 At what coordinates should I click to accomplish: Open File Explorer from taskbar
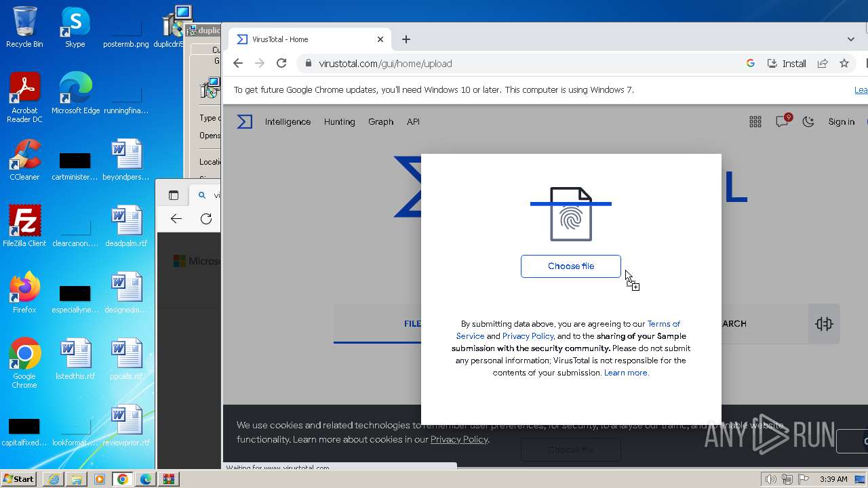(77, 479)
